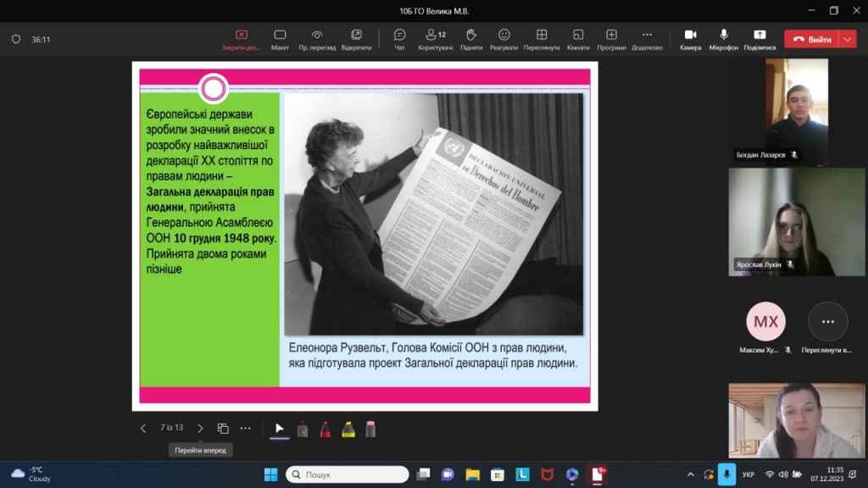Open the Макет layout menu

(x=280, y=39)
